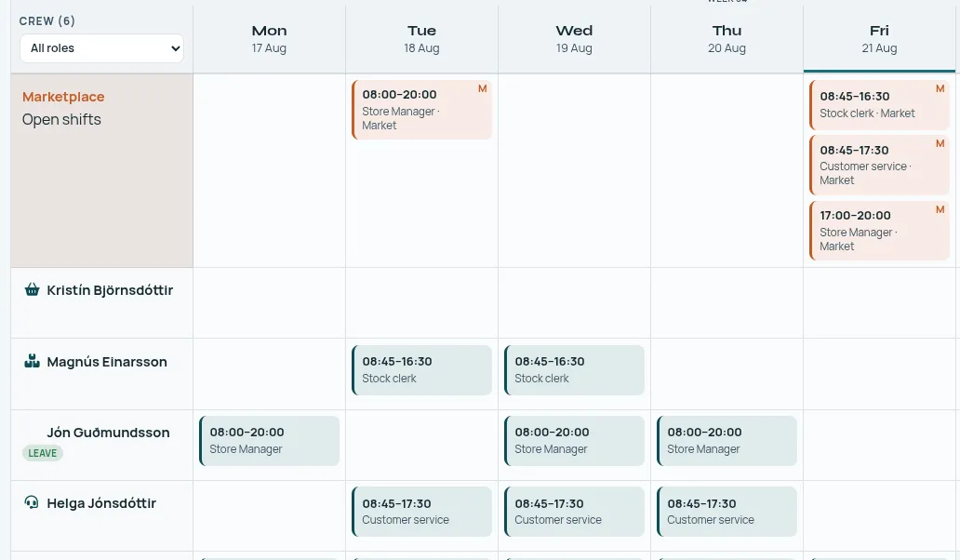Click the Marketplace open shifts label

pos(63,108)
